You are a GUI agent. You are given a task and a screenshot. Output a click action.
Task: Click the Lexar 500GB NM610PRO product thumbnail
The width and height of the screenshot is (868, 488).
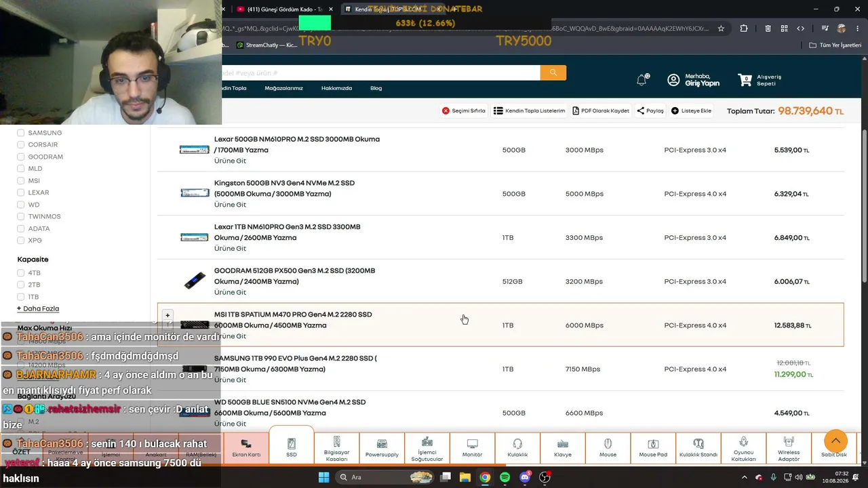tap(195, 150)
